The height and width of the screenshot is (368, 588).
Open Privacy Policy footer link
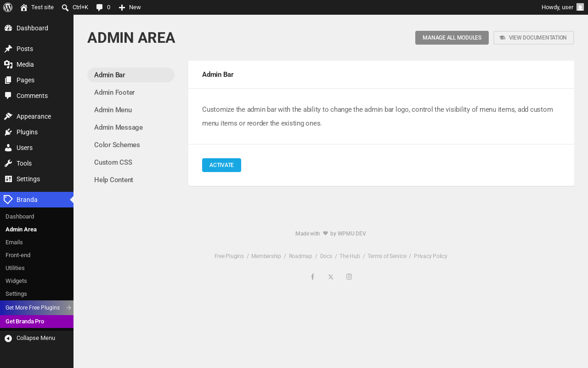pos(430,256)
